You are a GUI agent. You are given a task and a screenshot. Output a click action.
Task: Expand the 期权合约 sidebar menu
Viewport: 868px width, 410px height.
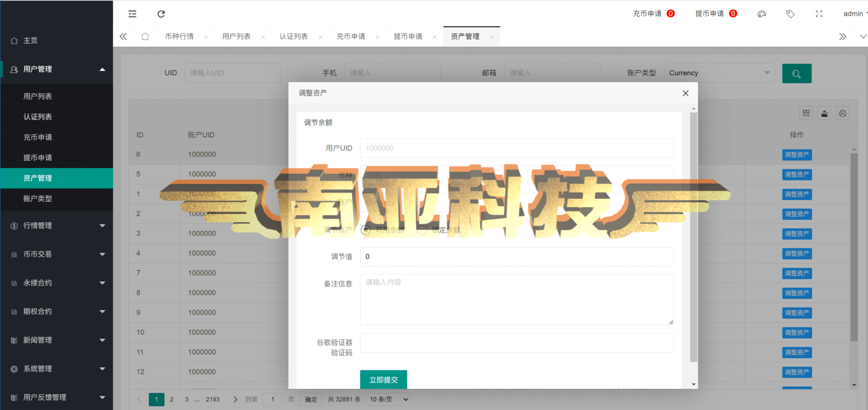57,312
